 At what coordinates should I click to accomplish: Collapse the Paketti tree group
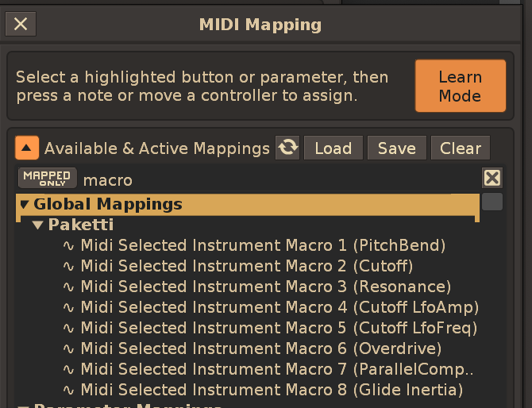[37, 225]
